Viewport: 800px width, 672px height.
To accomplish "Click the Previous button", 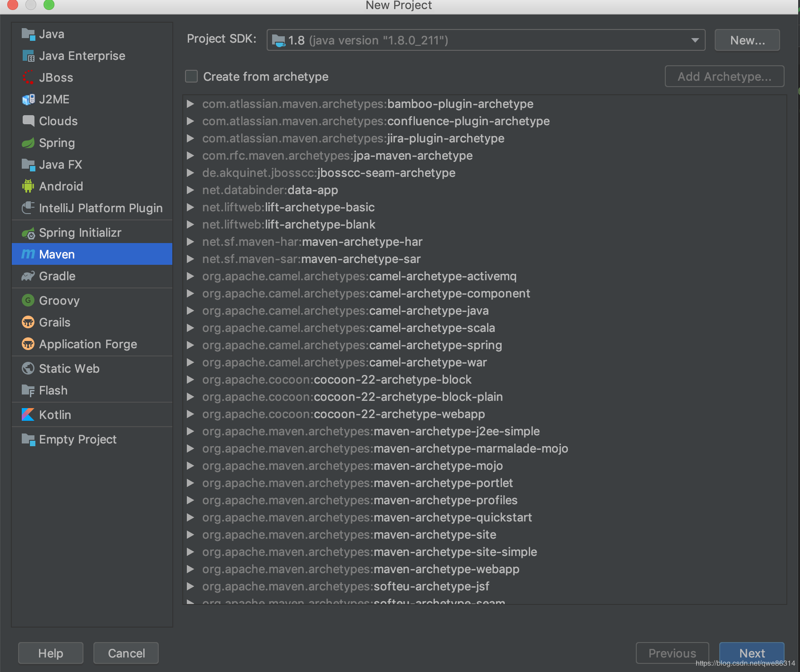I will (x=672, y=653).
